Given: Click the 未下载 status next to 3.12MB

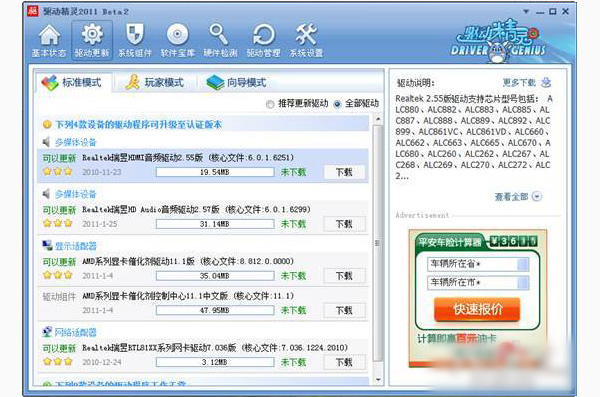Looking at the screenshot, I should click(293, 362).
